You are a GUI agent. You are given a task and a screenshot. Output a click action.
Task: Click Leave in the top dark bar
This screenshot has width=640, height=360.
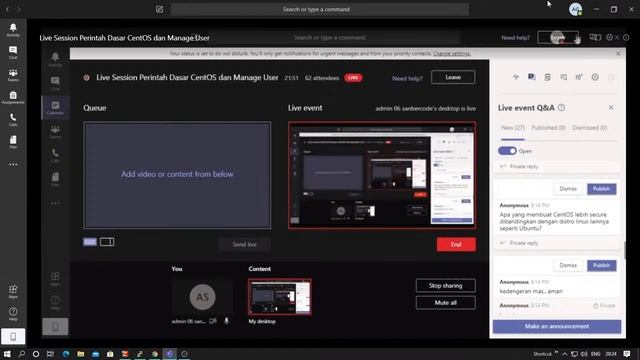558,38
